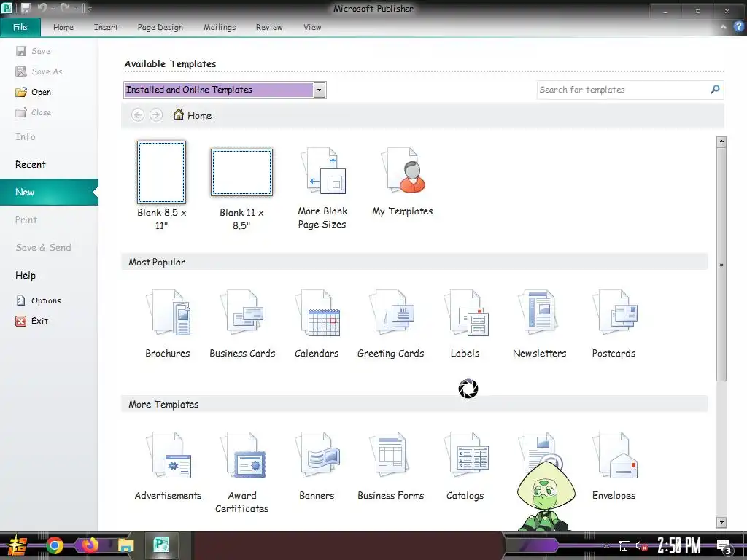Click Exit to quit Publisher

32,321
